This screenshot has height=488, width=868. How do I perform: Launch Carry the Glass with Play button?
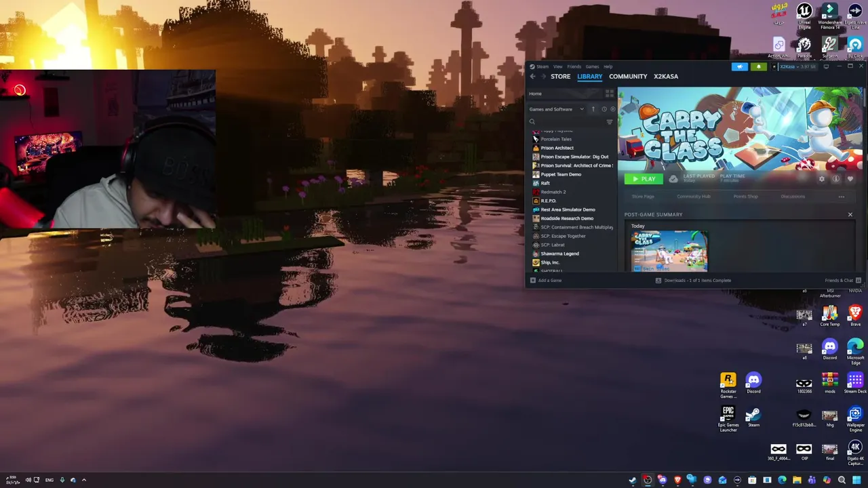(644, 179)
